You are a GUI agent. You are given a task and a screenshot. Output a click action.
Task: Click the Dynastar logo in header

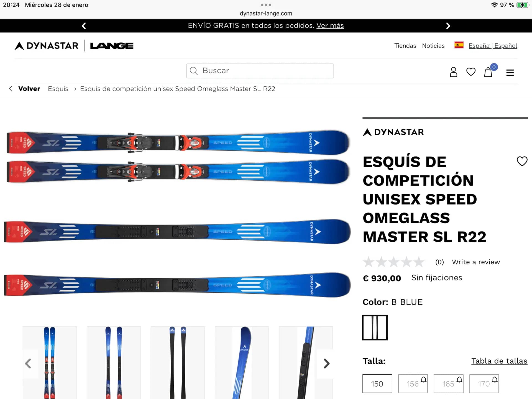coord(46,46)
